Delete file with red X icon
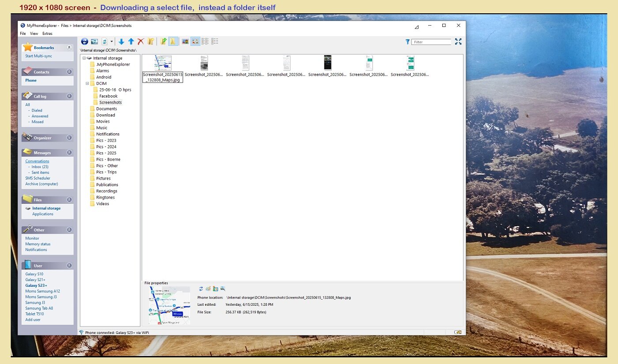The width and height of the screenshot is (618, 364). [141, 41]
